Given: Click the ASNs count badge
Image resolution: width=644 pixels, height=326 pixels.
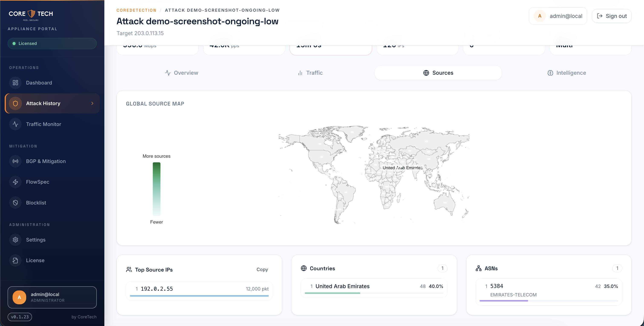Looking at the screenshot, I should tap(617, 268).
